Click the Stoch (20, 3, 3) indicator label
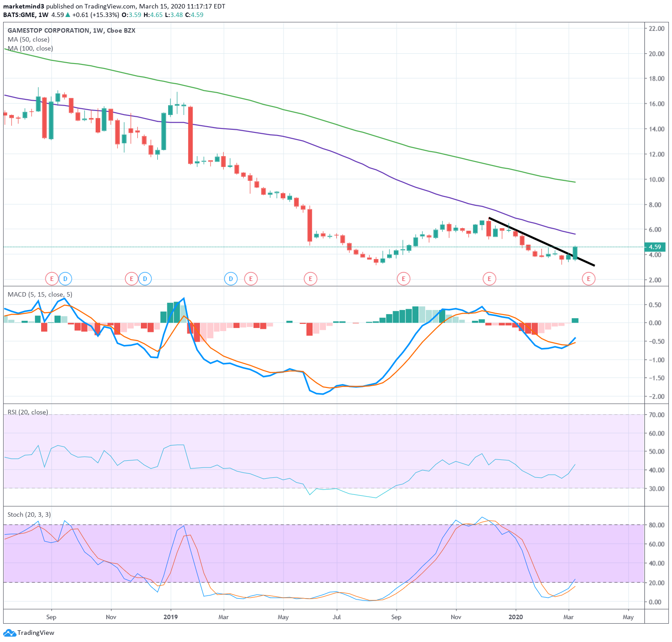 pos(29,514)
